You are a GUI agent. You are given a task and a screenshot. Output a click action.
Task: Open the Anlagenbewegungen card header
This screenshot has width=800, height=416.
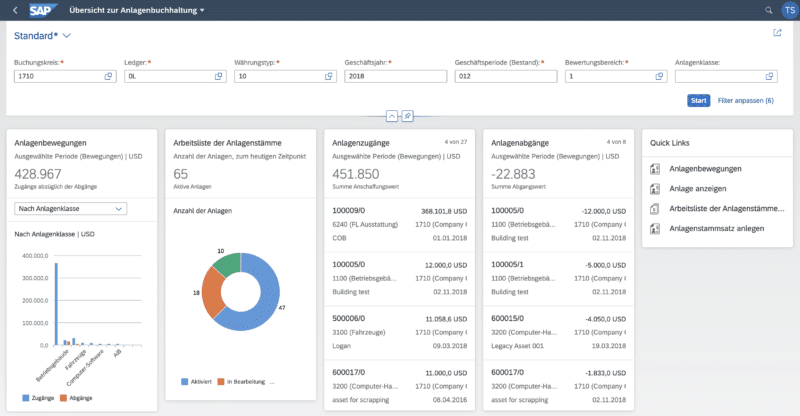click(x=82, y=164)
